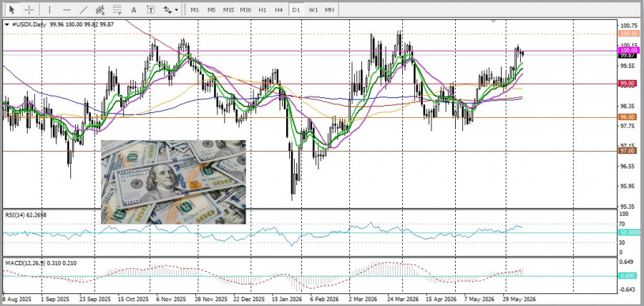Switch to H1 timeframe
644x306 pixels.
click(263, 9)
